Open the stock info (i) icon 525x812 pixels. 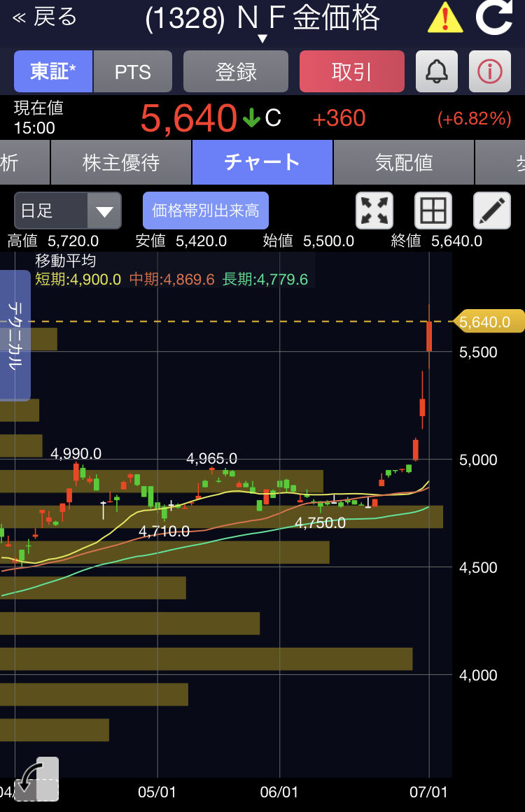(x=490, y=71)
